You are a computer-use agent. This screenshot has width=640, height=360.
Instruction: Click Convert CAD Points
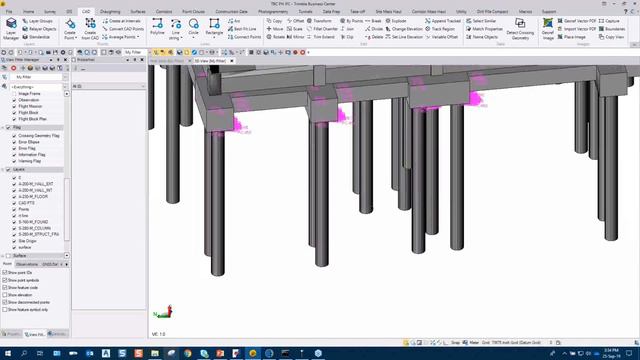pyautogui.click(x=123, y=29)
